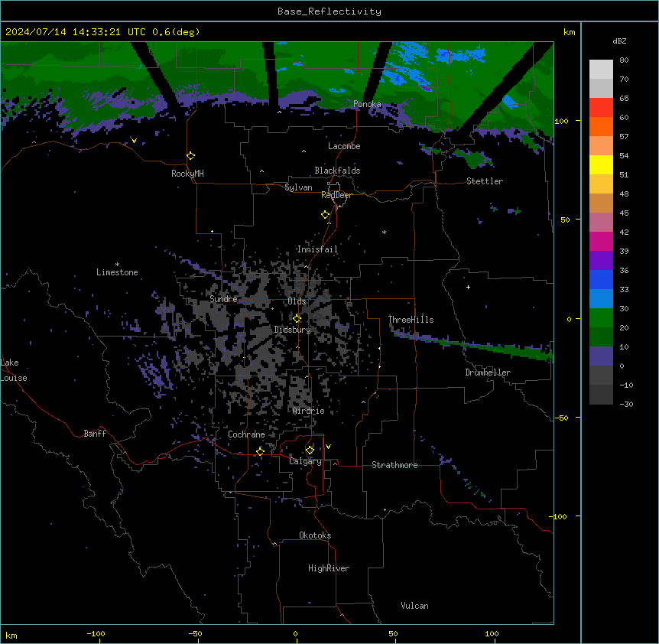Viewport: 659px width, 644px height.
Task: Click the Lacombe label
Action: pyautogui.click(x=344, y=146)
